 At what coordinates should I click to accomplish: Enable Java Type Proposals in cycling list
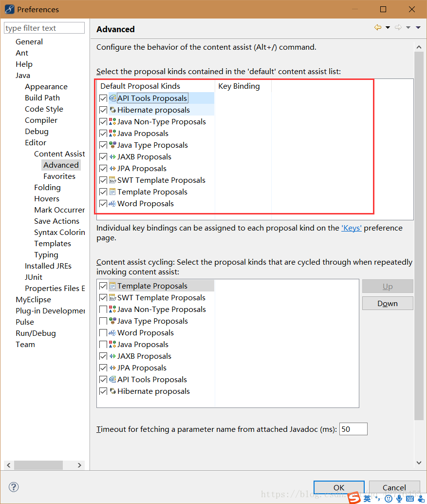tap(103, 321)
